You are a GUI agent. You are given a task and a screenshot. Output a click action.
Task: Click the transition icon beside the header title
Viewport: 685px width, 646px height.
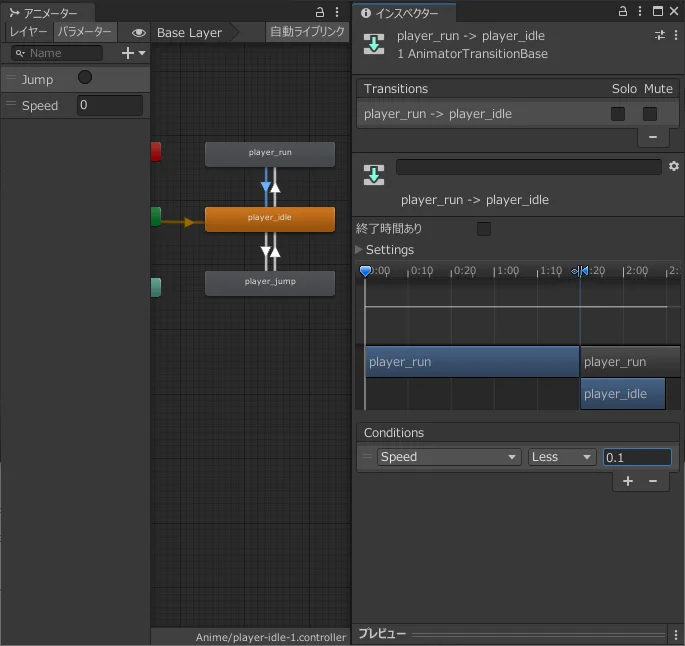point(374,44)
